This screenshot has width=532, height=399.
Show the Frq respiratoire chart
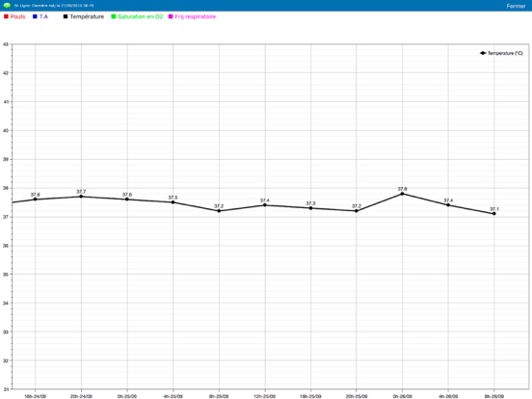click(195, 16)
